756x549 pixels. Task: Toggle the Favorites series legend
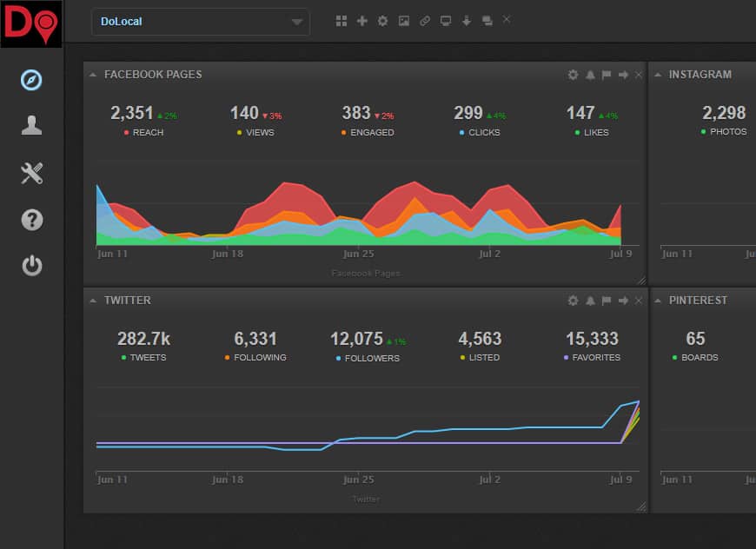[592, 358]
